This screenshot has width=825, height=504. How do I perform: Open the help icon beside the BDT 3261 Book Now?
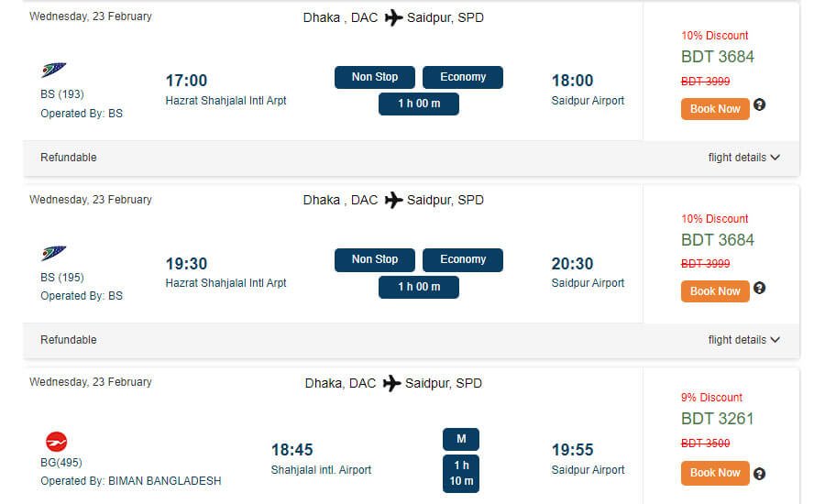coord(759,474)
